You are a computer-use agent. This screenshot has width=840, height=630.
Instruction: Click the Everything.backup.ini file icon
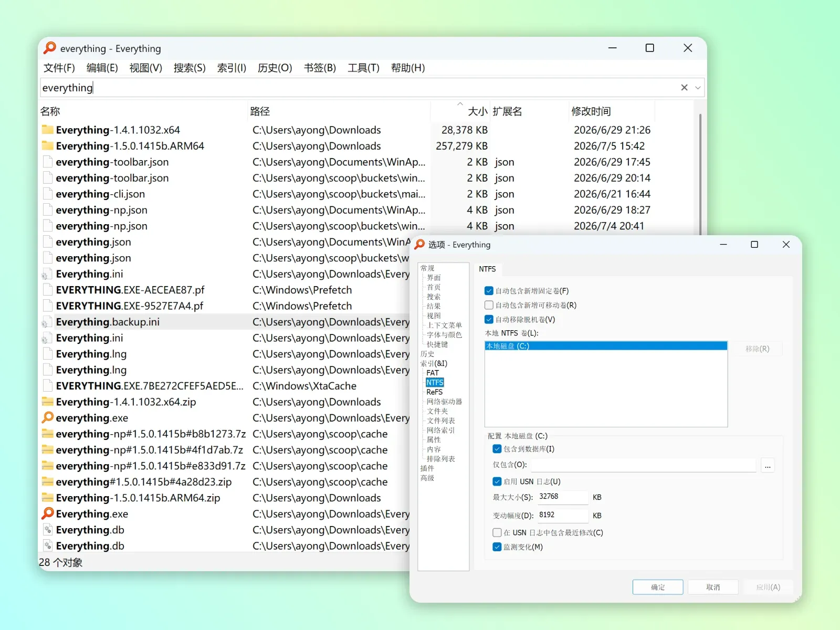click(48, 322)
